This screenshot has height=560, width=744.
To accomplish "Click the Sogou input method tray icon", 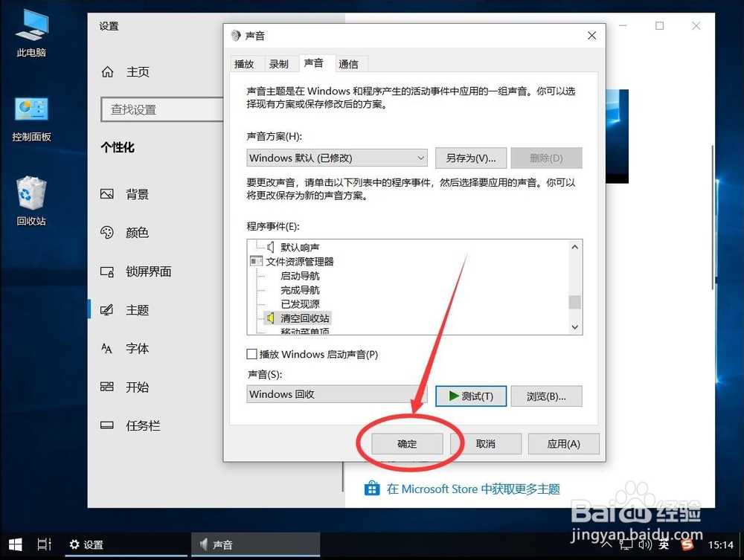I will [687, 545].
